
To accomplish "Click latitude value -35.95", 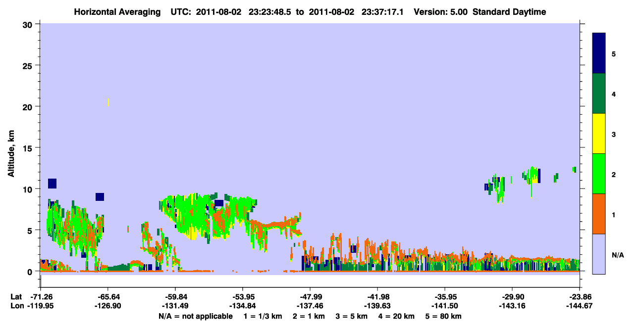I will point(445,297).
